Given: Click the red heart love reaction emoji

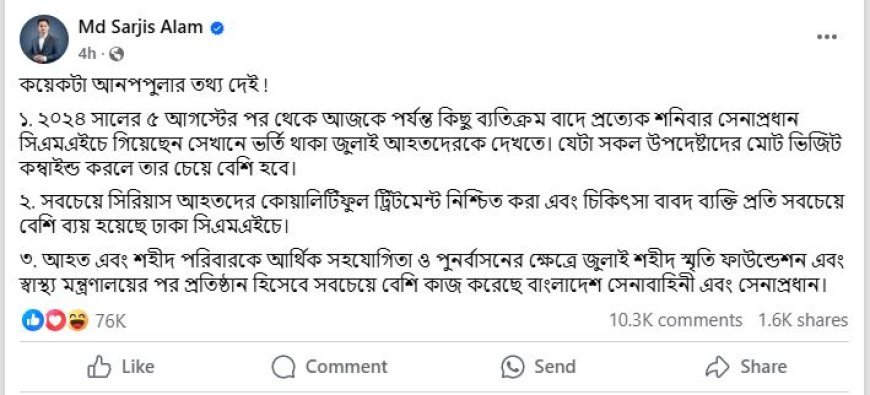Looking at the screenshot, I should (54, 320).
